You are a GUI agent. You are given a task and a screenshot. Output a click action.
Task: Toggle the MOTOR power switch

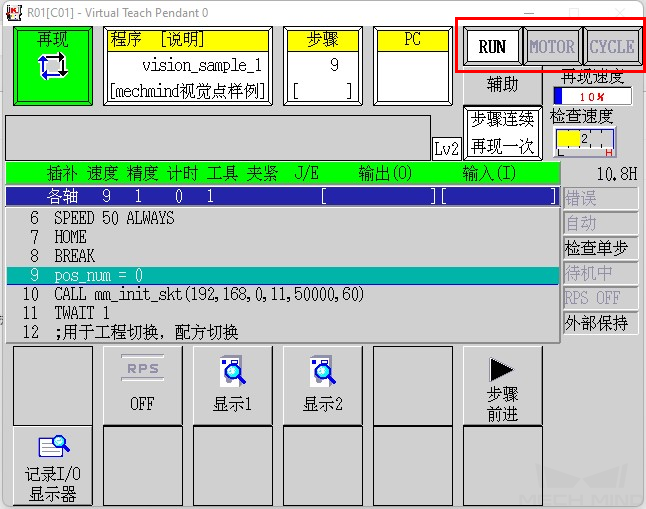coord(552,46)
